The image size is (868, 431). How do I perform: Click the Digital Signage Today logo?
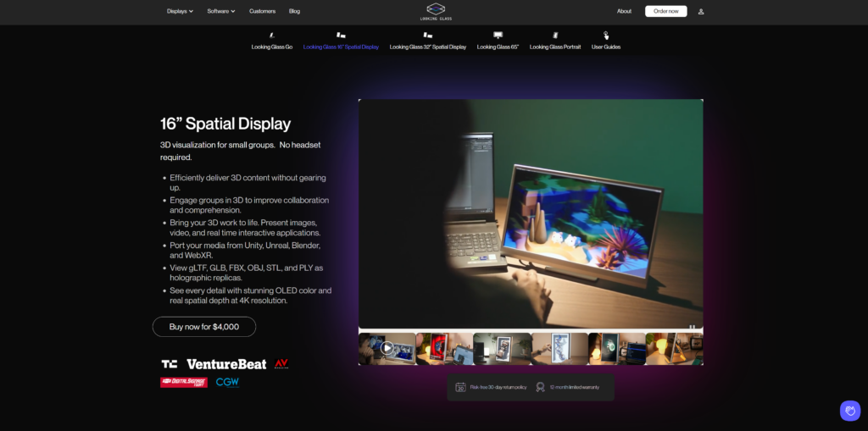184,383
